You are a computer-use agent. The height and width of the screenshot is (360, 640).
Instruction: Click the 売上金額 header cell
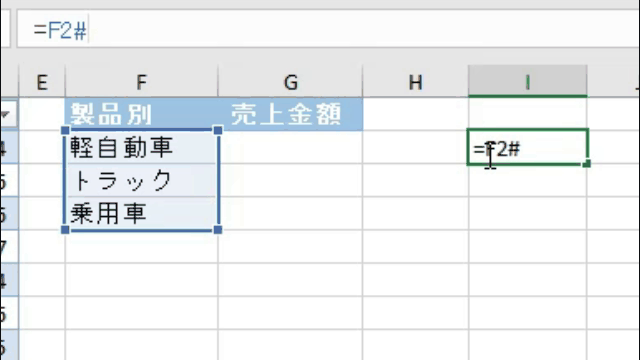coord(290,114)
